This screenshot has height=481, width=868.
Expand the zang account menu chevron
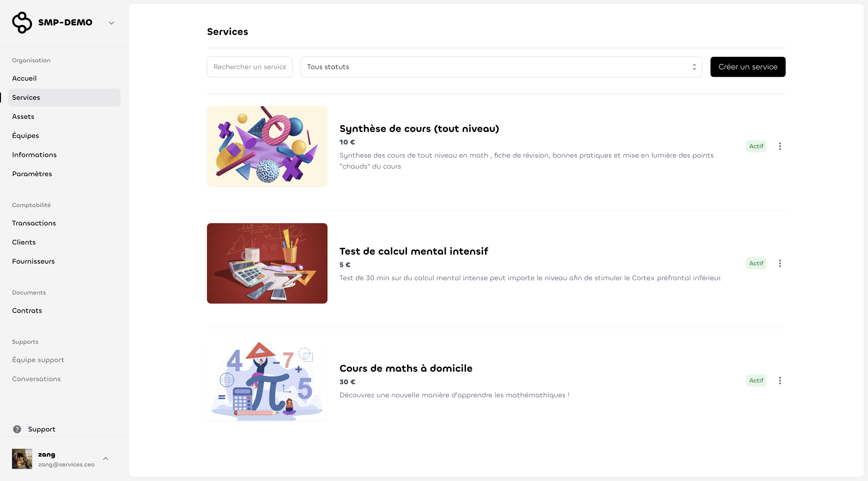click(106, 458)
